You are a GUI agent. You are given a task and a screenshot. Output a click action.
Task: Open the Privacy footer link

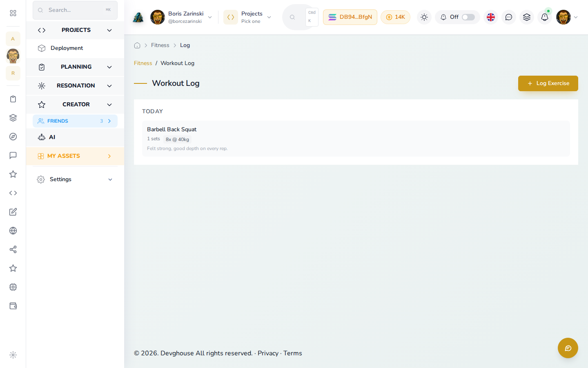tap(268, 353)
